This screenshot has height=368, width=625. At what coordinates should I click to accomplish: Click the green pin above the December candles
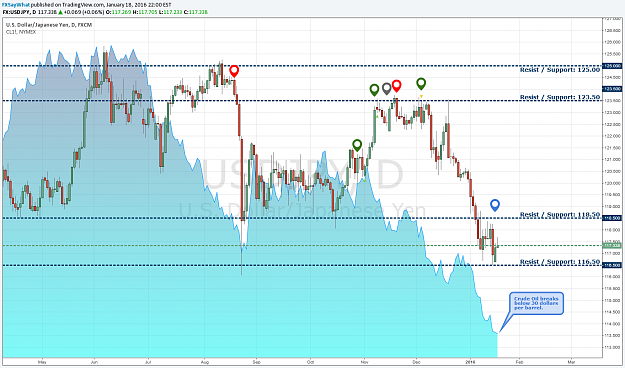(421, 83)
